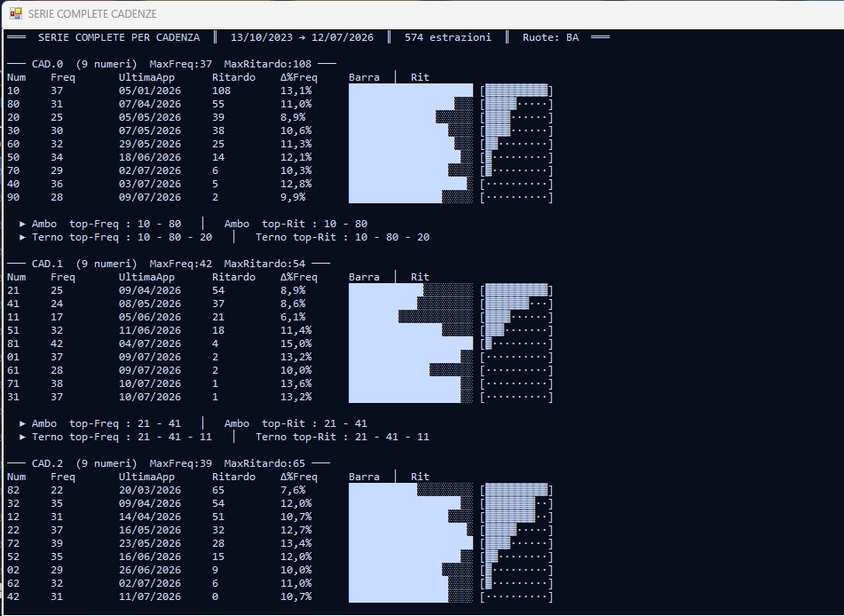The image size is (844, 616).
Task: Click the UltimaApp column header in CAD.2
Action: point(146,477)
